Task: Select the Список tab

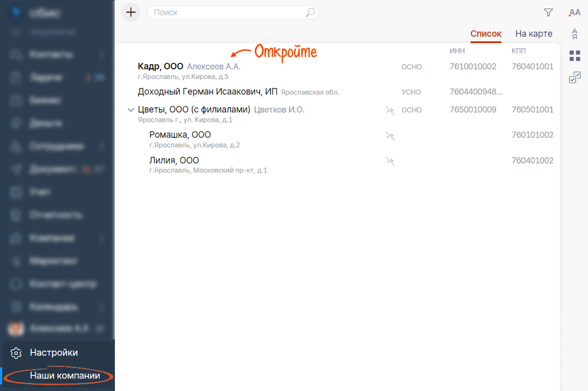Action: 486,34
